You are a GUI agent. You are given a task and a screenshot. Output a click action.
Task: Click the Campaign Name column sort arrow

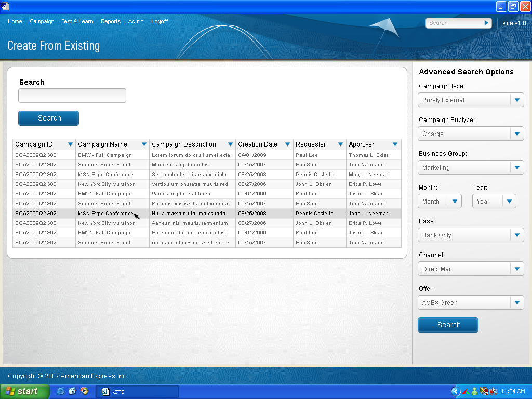coord(144,144)
